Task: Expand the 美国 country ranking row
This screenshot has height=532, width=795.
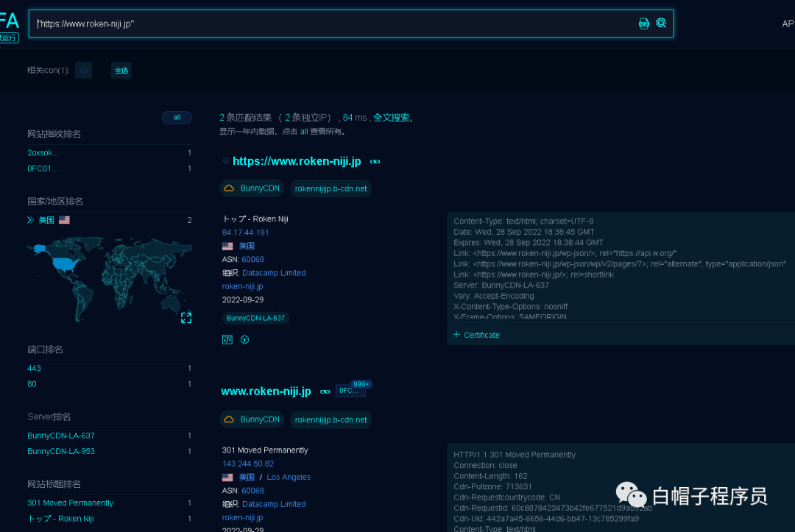Action: pos(30,220)
